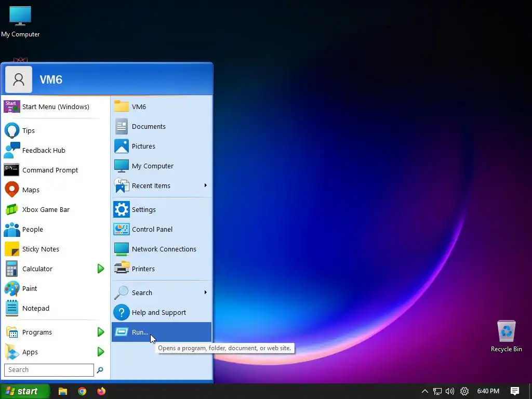Open Xbox Game Bar
This screenshot has width=532, height=399.
click(x=55, y=209)
